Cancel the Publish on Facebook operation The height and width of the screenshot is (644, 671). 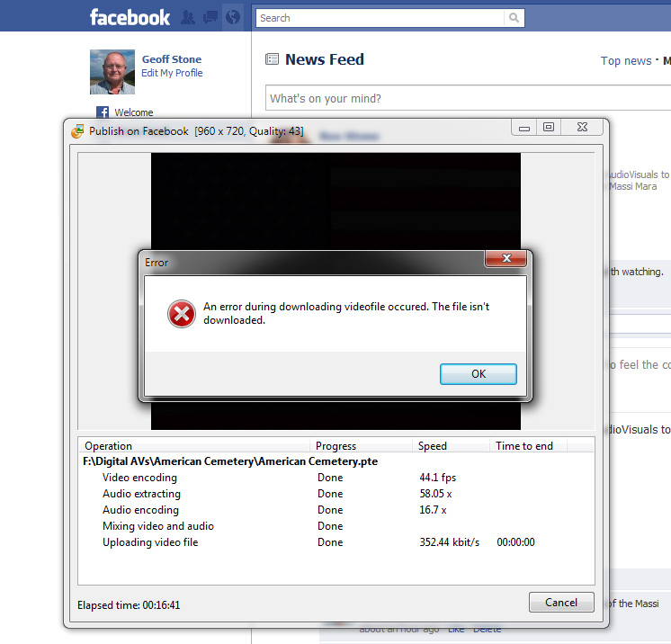[561, 603]
